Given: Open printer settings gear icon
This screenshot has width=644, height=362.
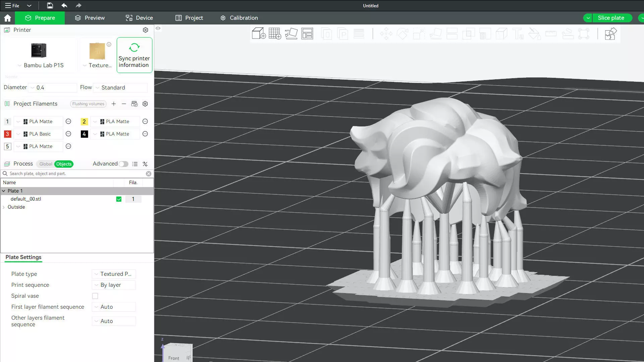Looking at the screenshot, I should (x=145, y=30).
